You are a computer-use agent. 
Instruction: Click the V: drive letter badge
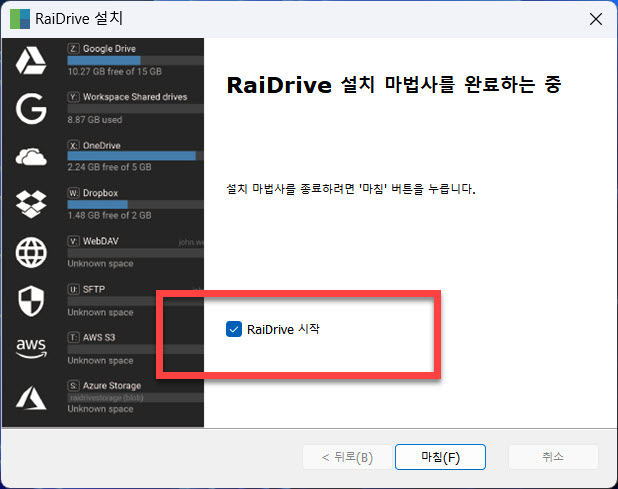click(73, 241)
